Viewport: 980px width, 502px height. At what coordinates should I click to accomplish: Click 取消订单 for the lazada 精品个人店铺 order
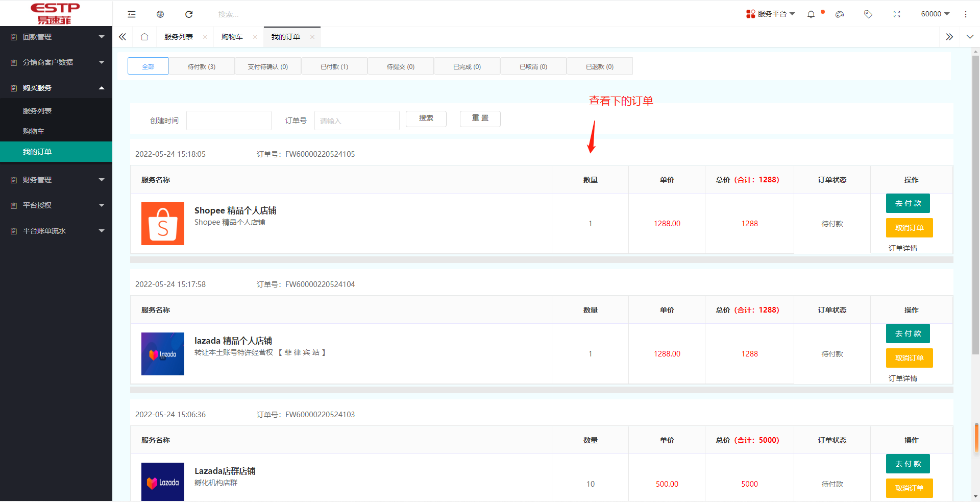pyautogui.click(x=909, y=358)
